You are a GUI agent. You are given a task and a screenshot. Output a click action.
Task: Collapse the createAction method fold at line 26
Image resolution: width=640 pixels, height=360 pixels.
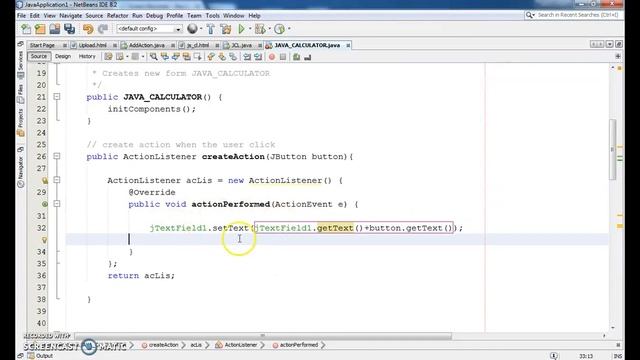pos(57,156)
